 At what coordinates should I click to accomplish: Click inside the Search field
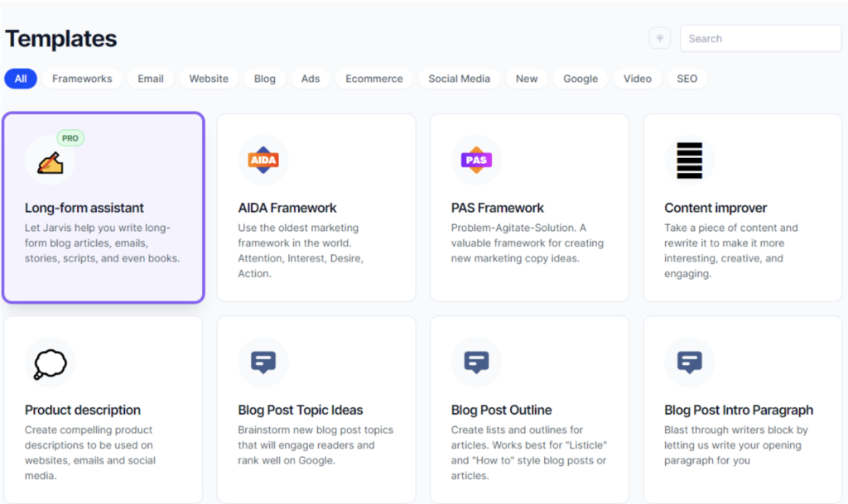click(759, 38)
